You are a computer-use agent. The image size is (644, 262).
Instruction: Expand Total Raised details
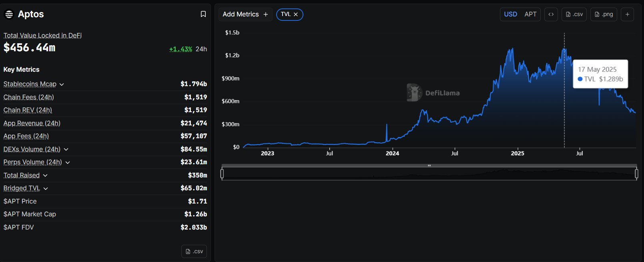(45, 175)
